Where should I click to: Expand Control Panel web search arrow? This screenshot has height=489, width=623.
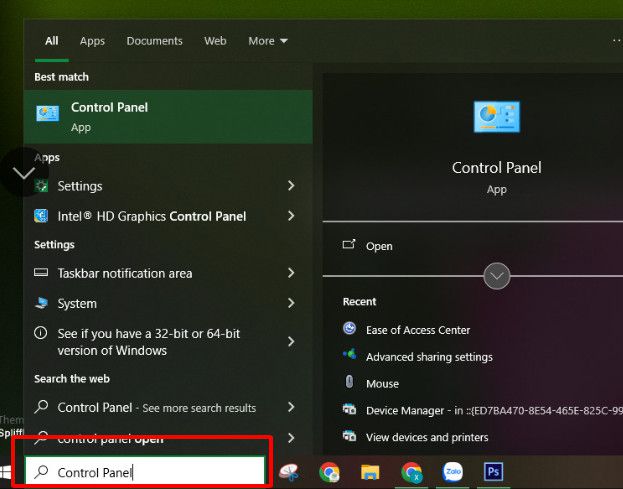(291, 407)
